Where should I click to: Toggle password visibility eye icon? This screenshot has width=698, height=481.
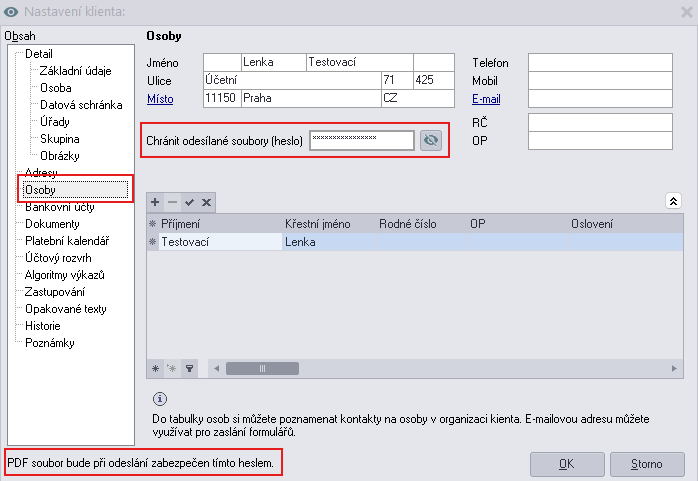(431, 141)
